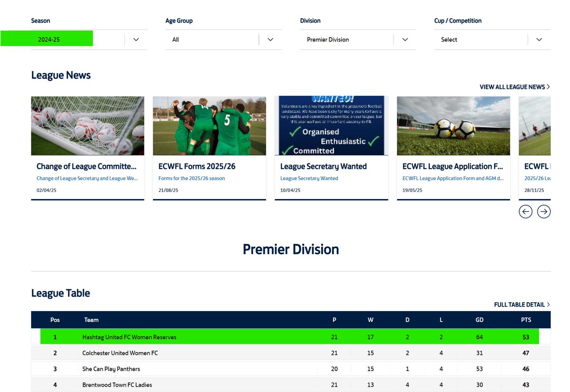Click the 10/04/25 article date
Screen dimensions: 570x392
(289, 190)
